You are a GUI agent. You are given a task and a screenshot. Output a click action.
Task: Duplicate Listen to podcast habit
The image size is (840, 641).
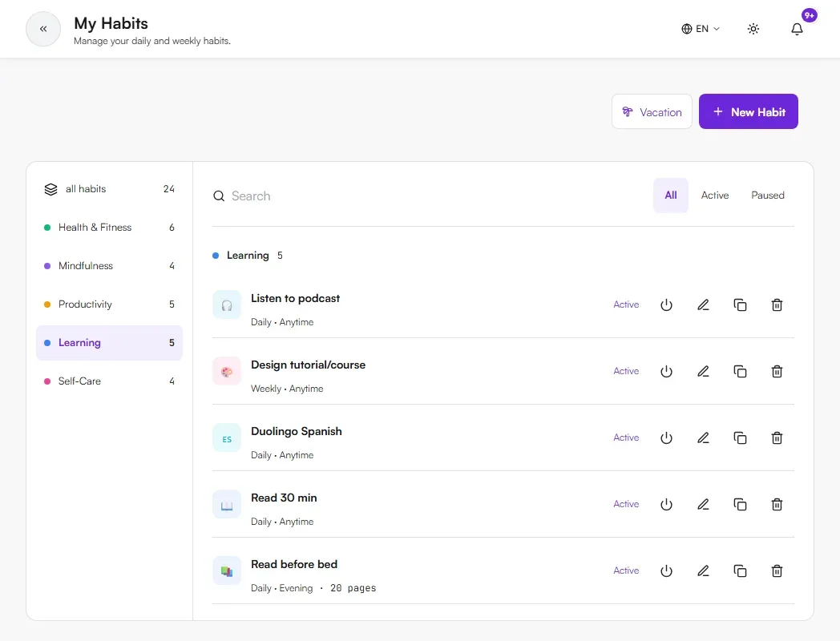click(740, 305)
